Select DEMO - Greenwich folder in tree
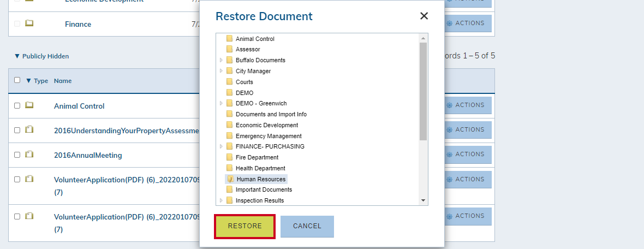The image size is (644, 249). click(x=261, y=104)
